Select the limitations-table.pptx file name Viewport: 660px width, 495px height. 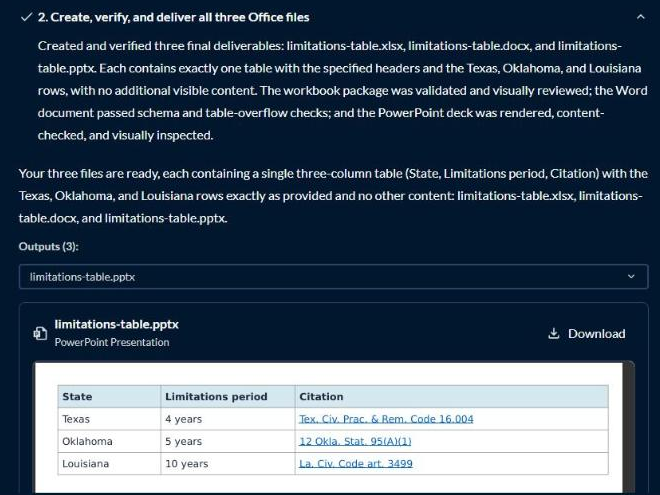pos(117,325)
